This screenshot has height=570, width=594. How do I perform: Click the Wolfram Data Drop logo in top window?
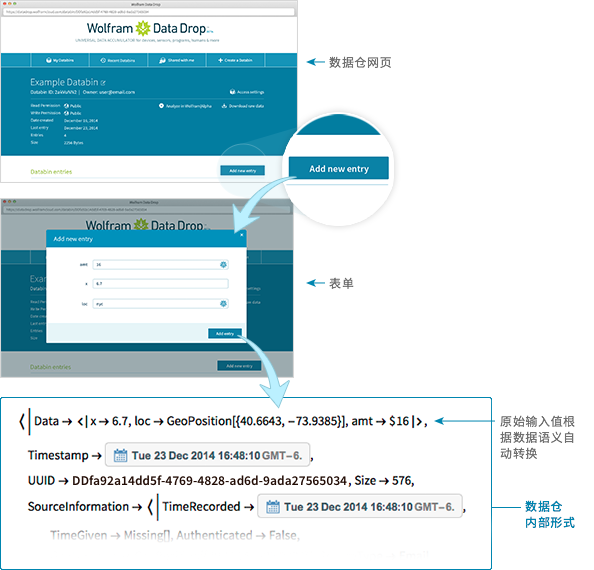click(150, 29)
